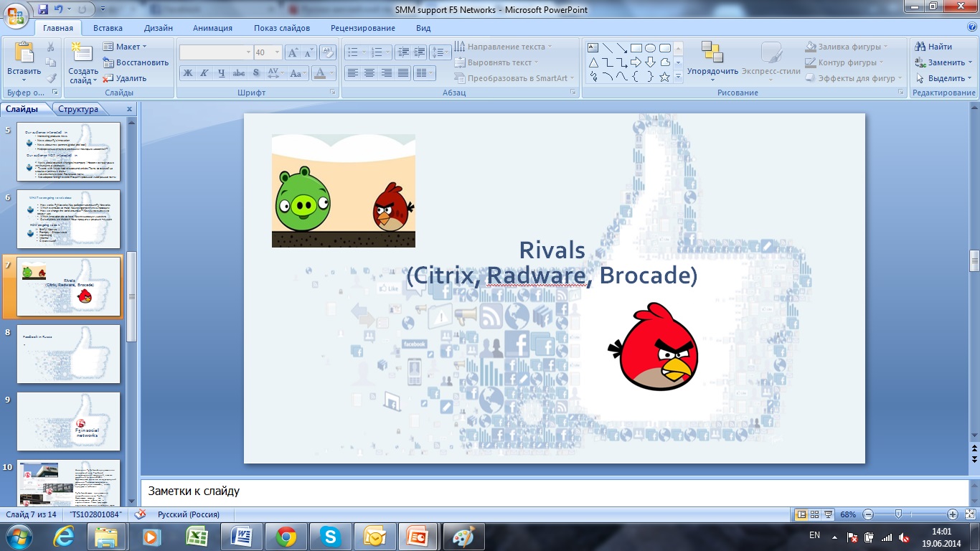
Task: Open the font name combo box
Action: [216, 52]
